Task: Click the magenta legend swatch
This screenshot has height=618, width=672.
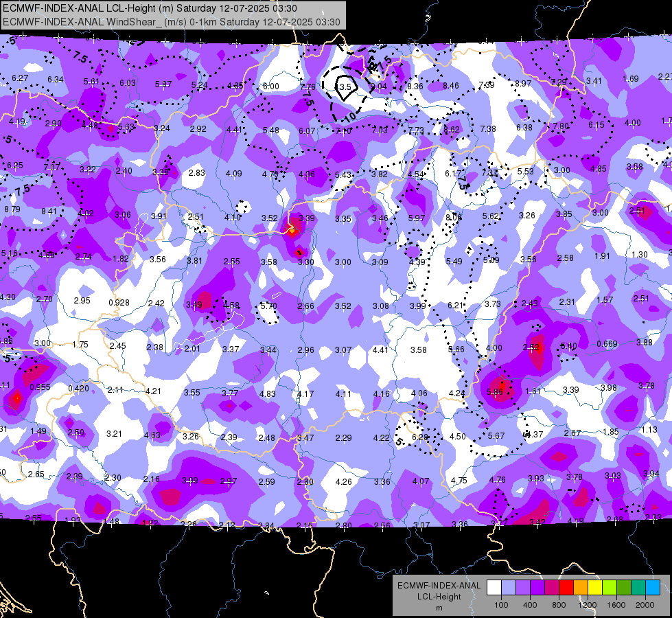Action: click(552, 588)
